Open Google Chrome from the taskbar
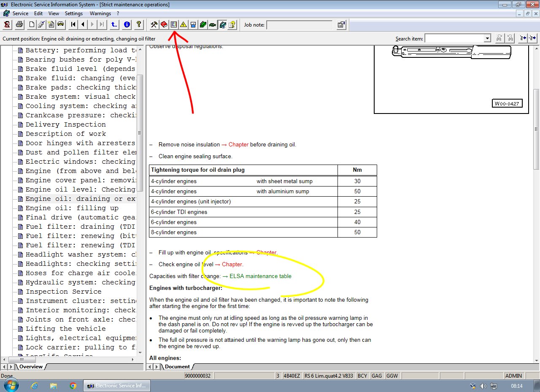The width and height of the screenshot is (540, 392). tap(73, 385)
